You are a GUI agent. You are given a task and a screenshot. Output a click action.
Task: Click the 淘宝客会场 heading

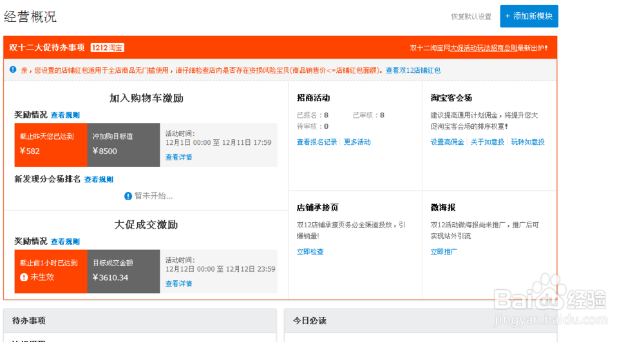[x=451, y=98]
